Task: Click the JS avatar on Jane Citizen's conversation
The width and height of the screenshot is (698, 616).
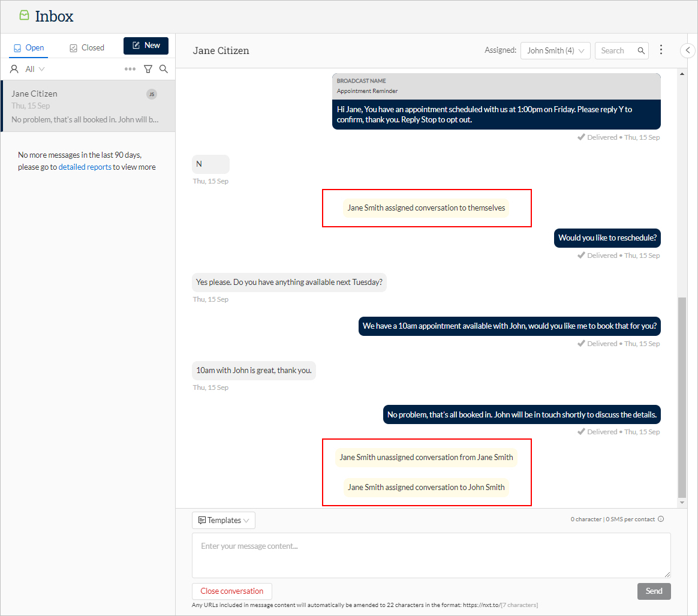Action: pyautogui.click(x=152, y=94)
